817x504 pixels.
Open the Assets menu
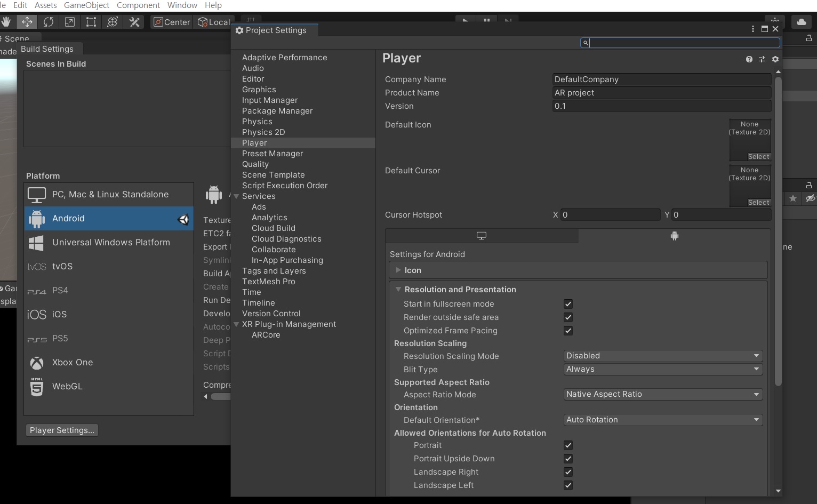(x=46, y=5)
